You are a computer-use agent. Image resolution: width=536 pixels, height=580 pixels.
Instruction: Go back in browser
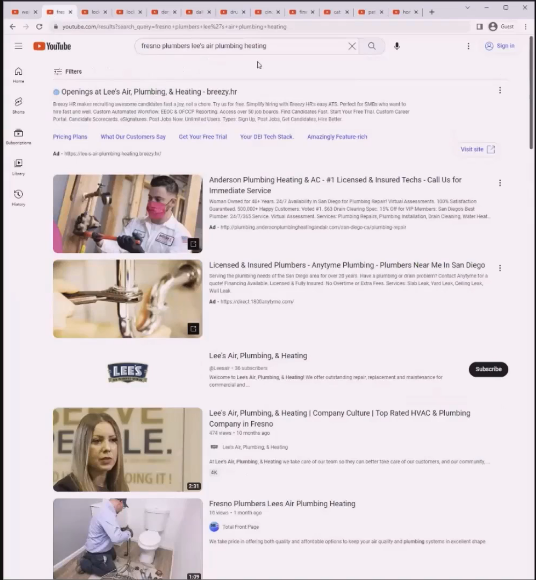[x=13, y=27]
